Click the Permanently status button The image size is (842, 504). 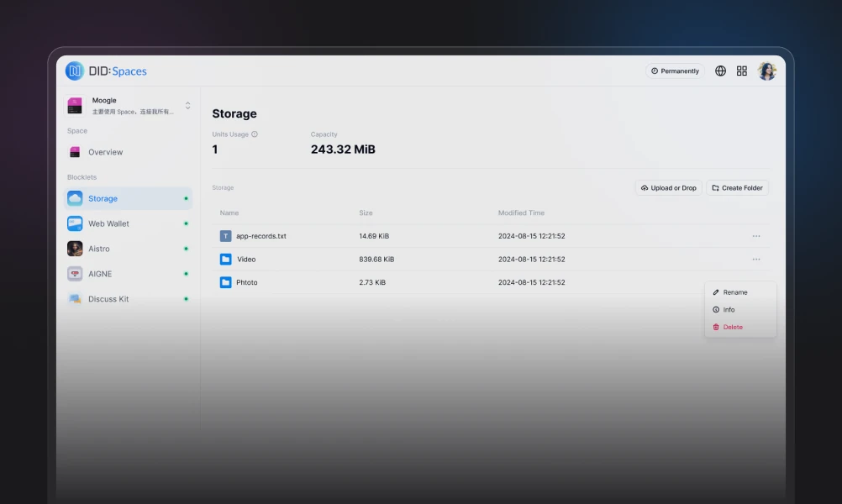pos(675,71)
